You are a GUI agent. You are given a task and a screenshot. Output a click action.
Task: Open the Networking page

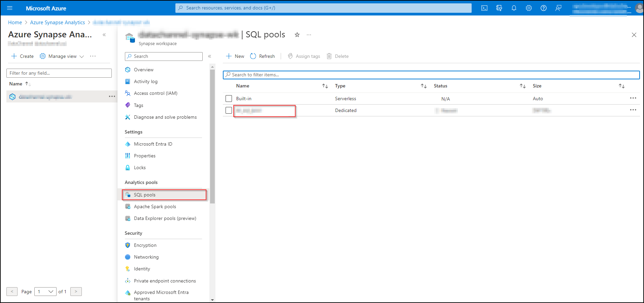point(146,257)
